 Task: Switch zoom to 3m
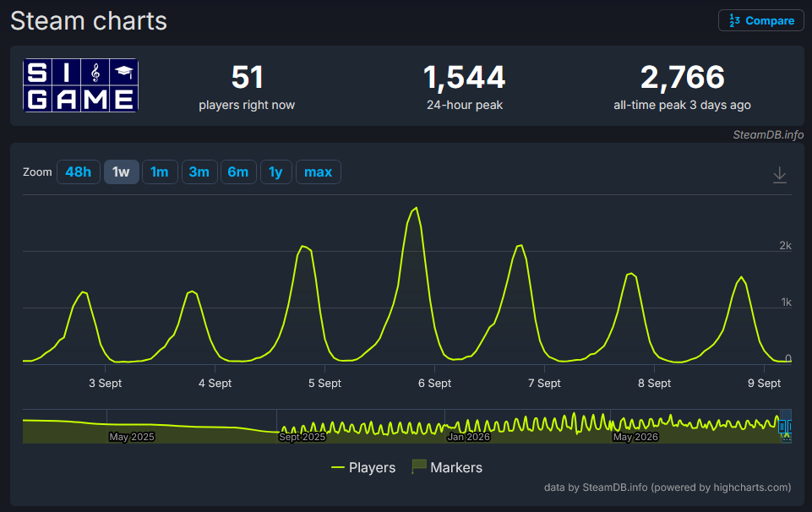tap(199, 172)
